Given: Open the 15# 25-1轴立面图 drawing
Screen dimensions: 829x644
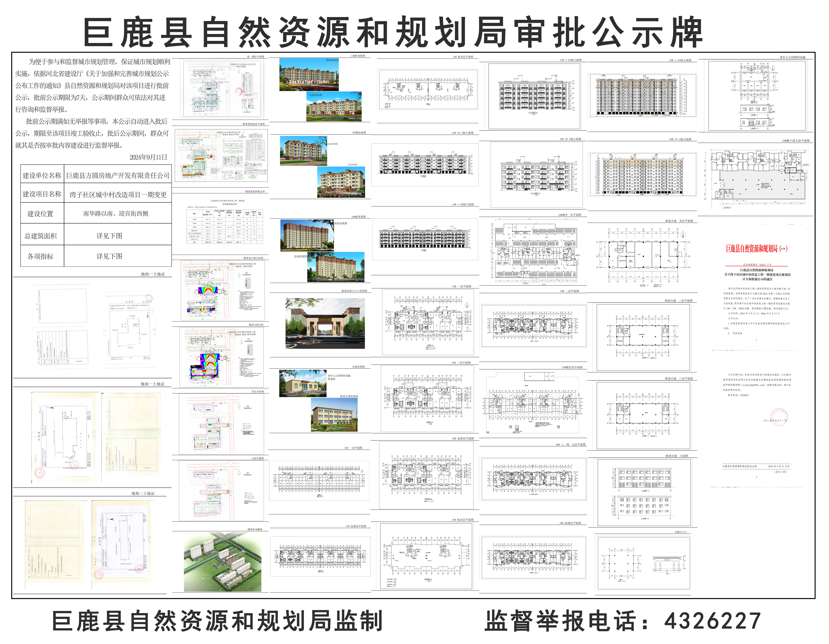Looking at the screenshot, I should 537,175.
